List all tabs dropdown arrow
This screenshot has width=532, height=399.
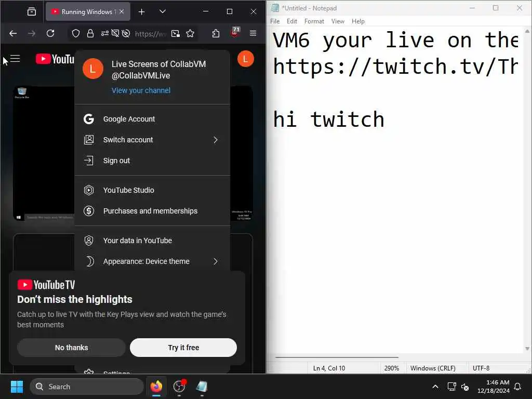point(163,11)
